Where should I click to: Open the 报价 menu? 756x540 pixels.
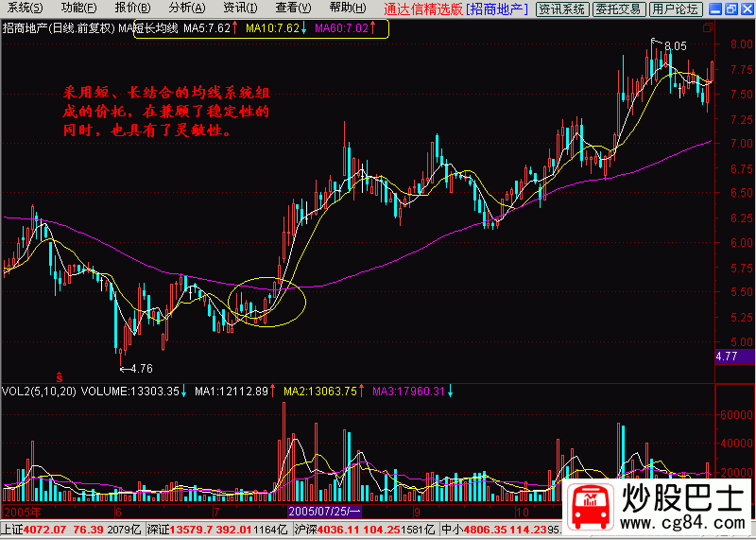pos(132,8)
